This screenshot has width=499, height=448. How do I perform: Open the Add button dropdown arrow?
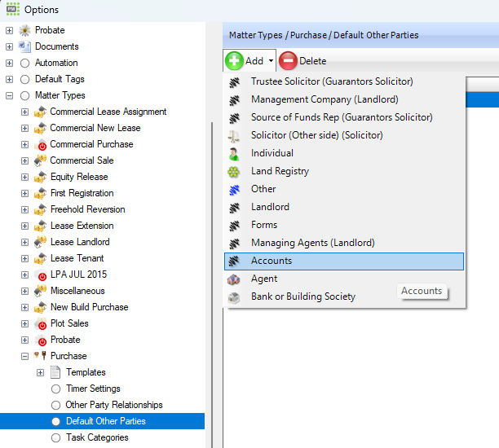point(272,61)
